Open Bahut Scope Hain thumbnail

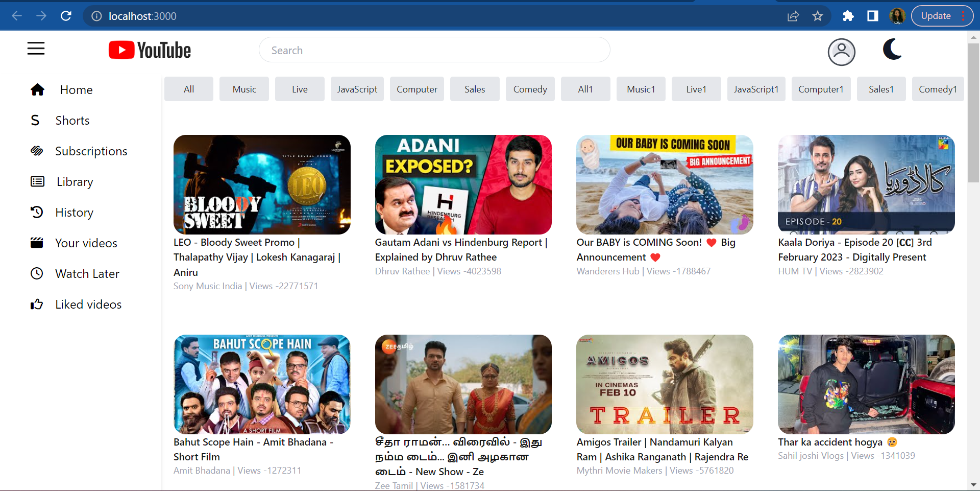click(262, 384)
